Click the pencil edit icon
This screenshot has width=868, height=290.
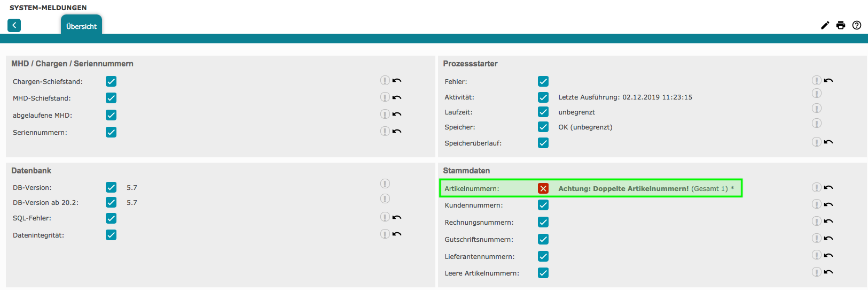pos(825,25)
